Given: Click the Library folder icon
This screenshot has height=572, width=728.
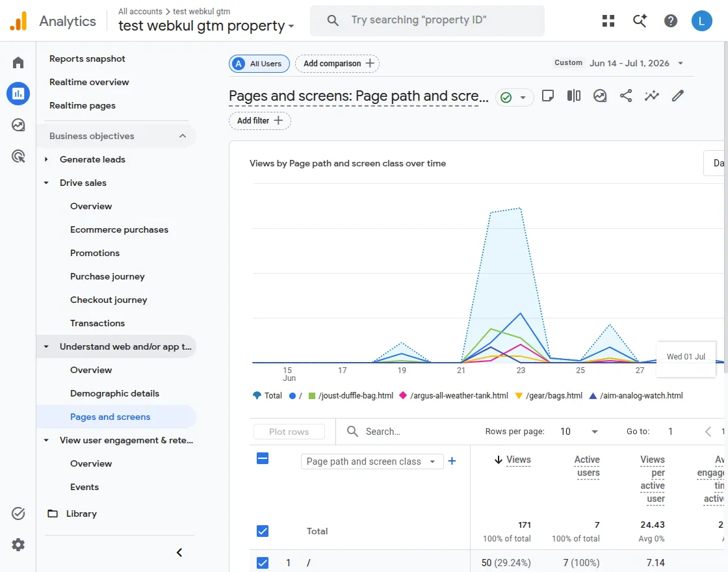Looking at the screenshot, I should 53,513.
